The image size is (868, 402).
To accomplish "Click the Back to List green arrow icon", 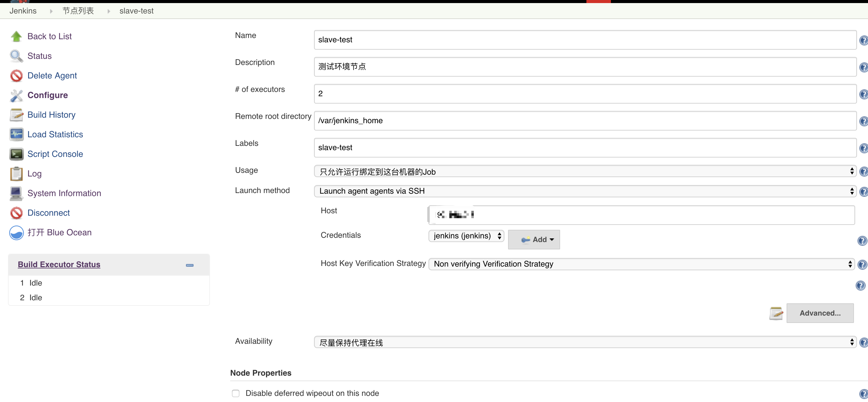I will tap(16, 36).
